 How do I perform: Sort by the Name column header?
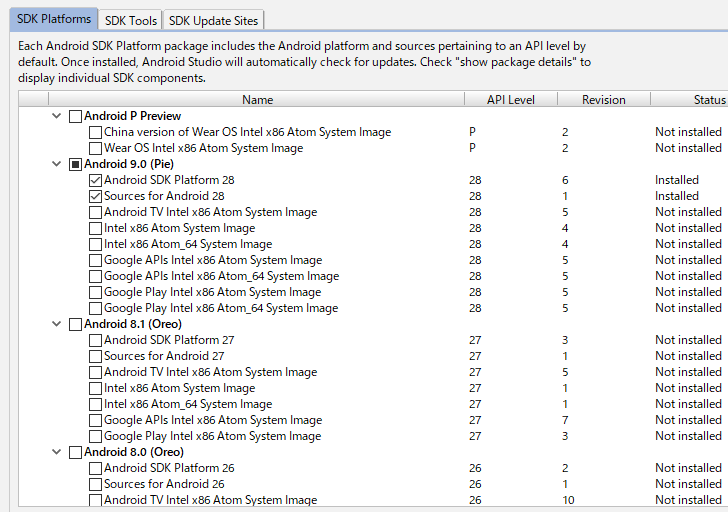click(x=257, y=99)
